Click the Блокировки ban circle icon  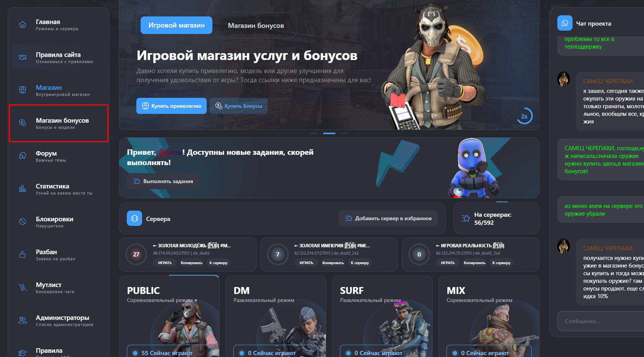[23, 222]
